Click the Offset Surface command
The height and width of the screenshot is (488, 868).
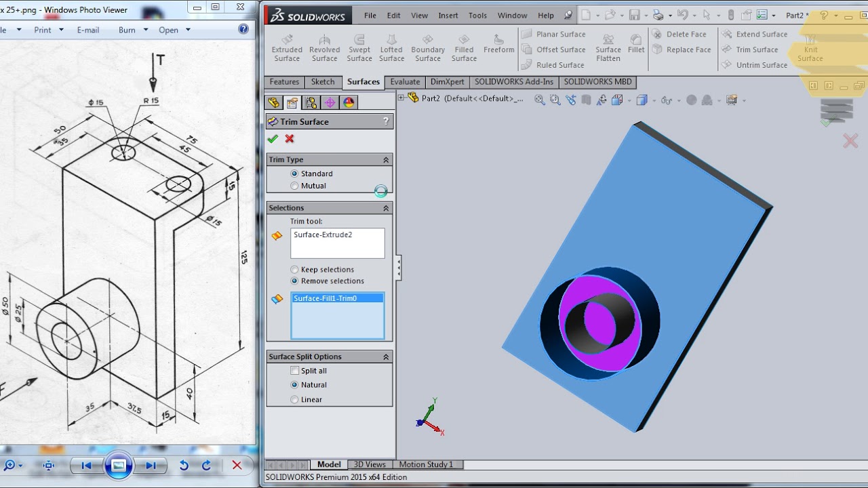pos(554,49)
